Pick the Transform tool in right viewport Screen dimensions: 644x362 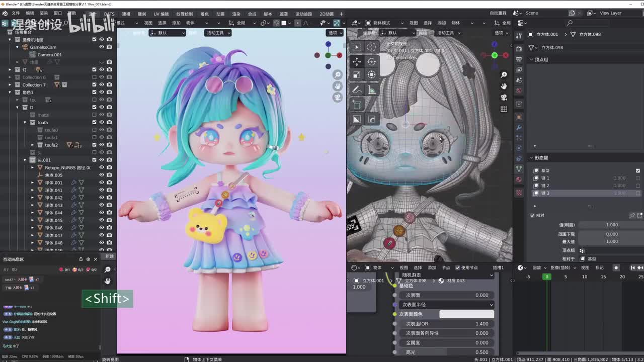[x=372, y=74]
